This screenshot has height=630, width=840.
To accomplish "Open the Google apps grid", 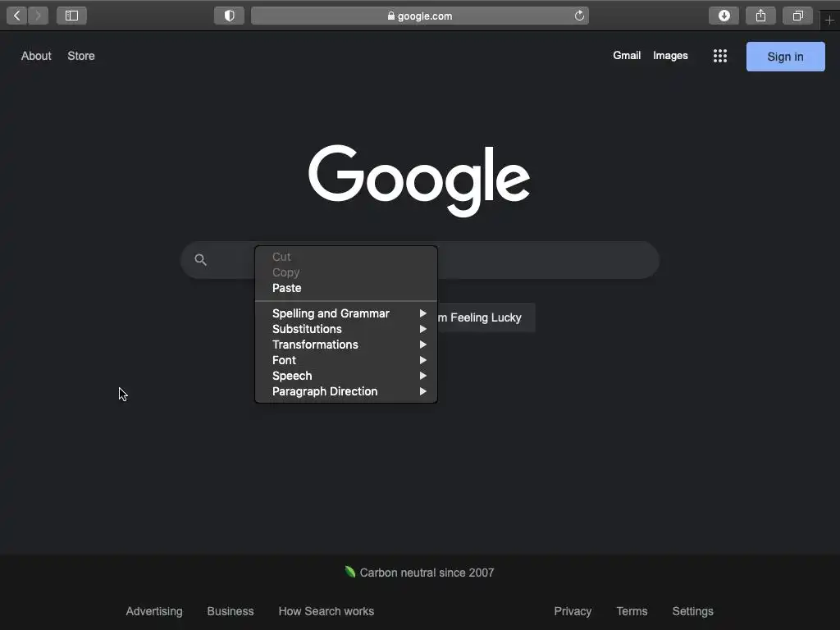I will point(720,56).
